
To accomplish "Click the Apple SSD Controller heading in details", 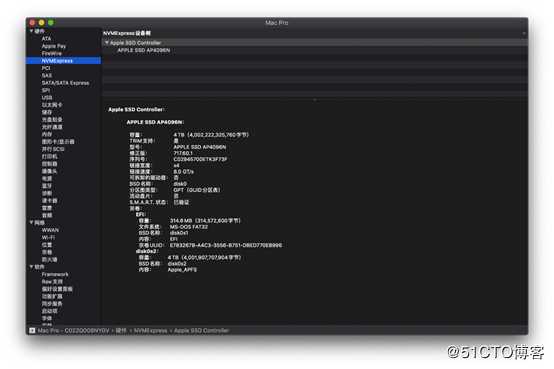I will pos(136,110).
